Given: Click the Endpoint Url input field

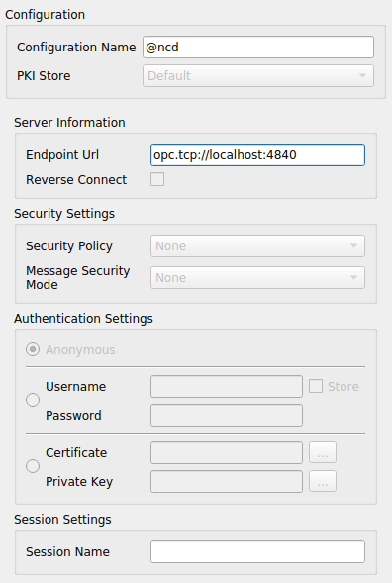Looking at the screenshot, I should (x=257, y=154).
